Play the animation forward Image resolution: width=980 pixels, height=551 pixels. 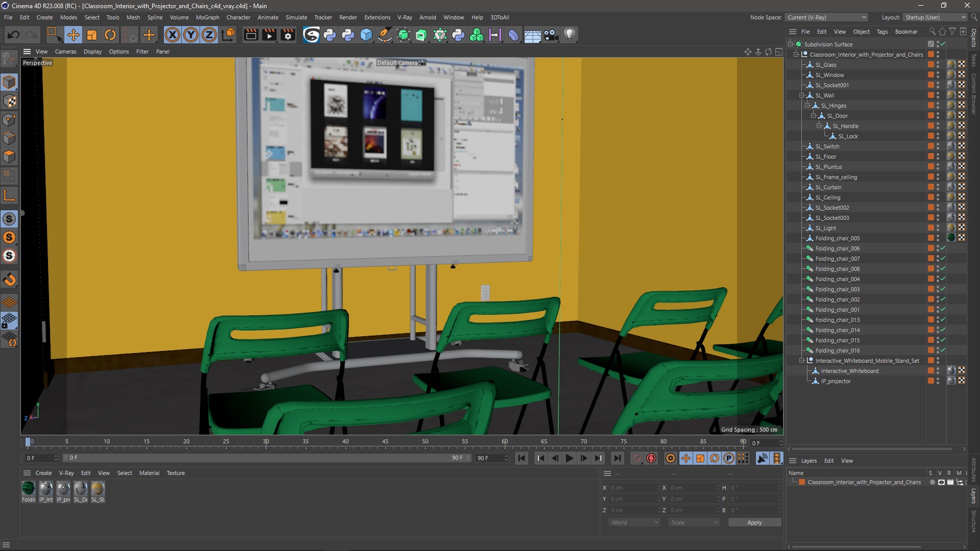569,458
